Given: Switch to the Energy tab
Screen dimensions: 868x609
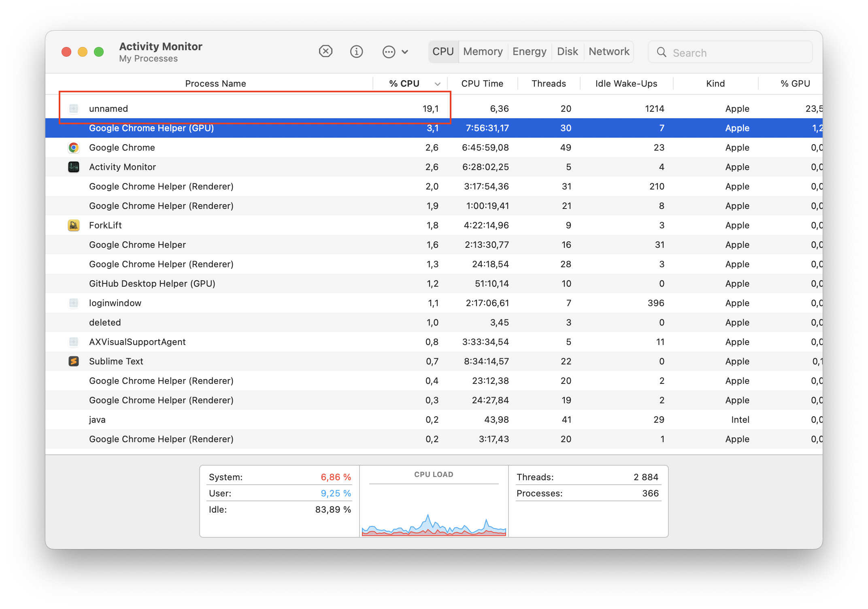Looking at the screenshot, I should (529, 52).
